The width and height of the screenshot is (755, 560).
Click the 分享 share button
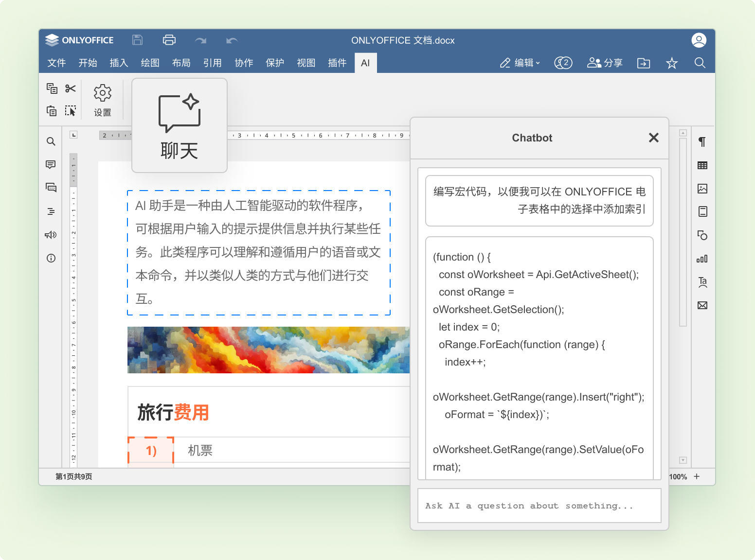[x=605, y=63]
